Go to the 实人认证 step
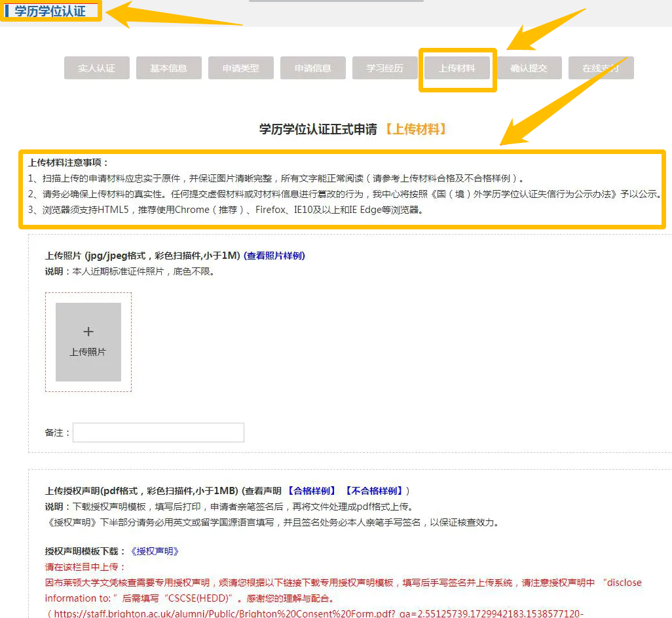The height and width of the screenshot is (618, 672). click(97, 68)
